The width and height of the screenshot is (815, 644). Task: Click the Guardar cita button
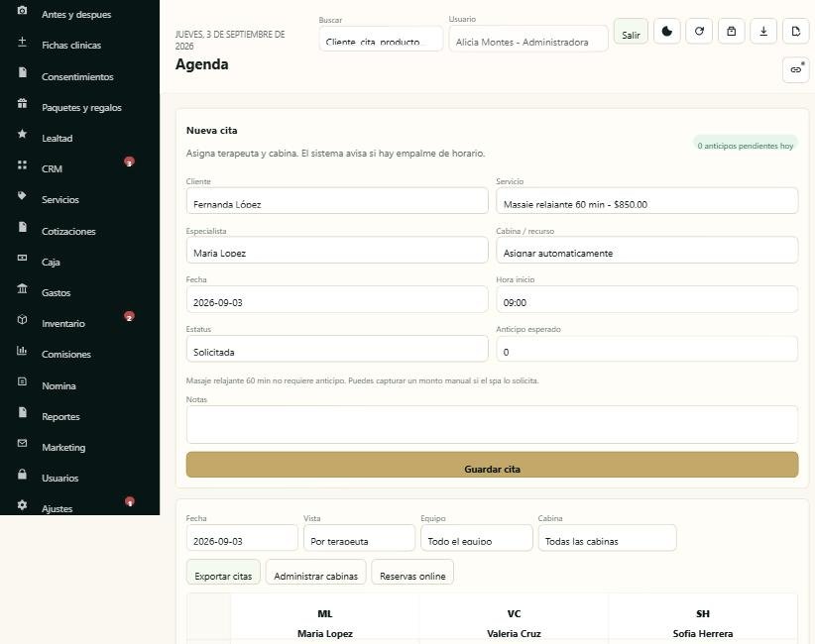492,465
